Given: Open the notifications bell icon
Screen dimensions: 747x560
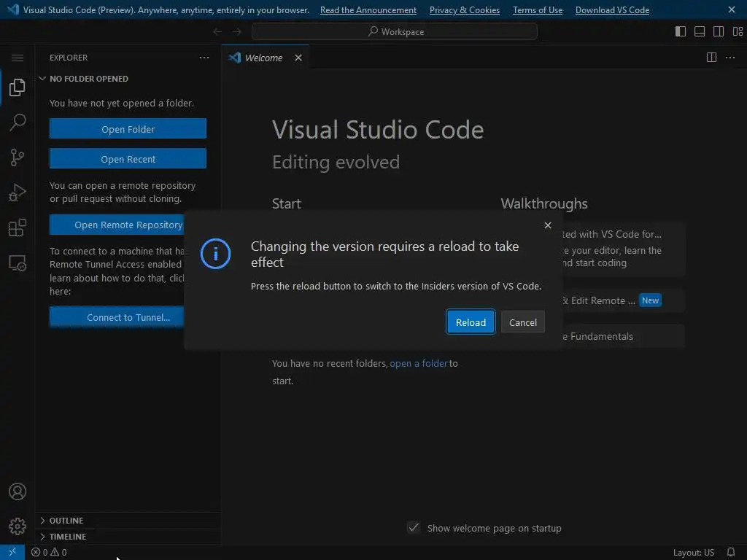Looking at the screenshot, I should point(731,553).
